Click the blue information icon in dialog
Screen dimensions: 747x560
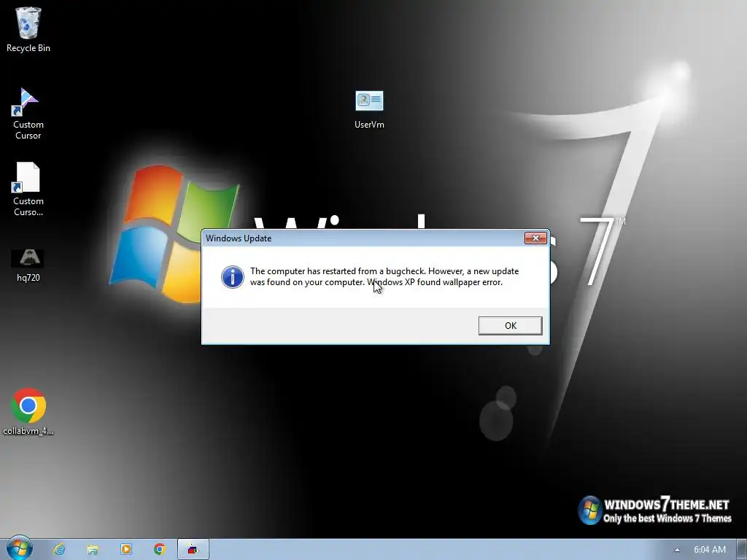[x=233, y=277]
